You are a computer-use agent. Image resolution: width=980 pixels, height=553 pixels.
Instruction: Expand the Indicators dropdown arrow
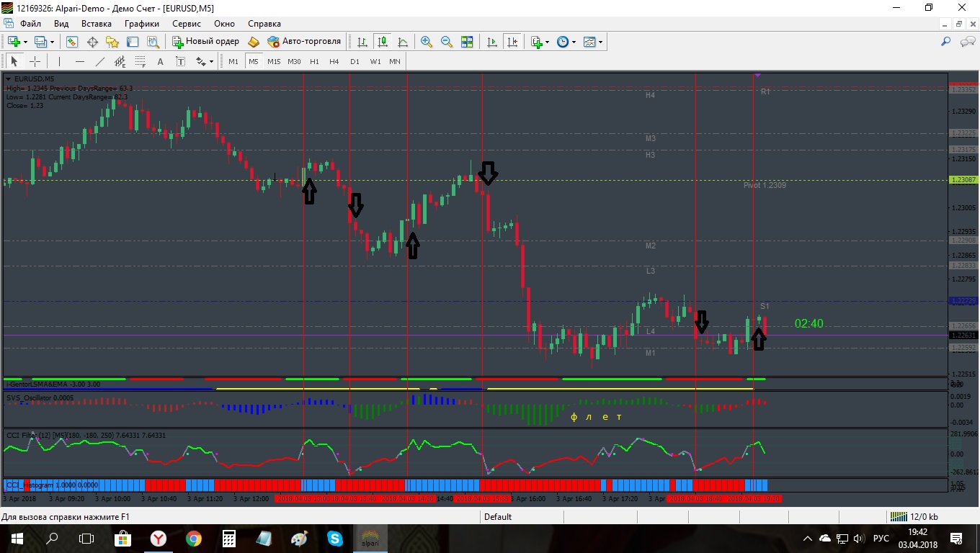tap(547, 42)
